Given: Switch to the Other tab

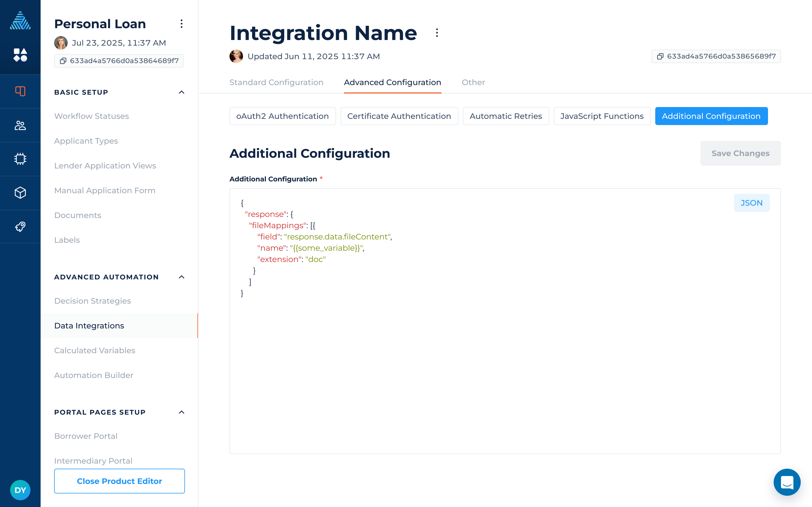Looking at the screenshot, I should (x=473, y=83).
